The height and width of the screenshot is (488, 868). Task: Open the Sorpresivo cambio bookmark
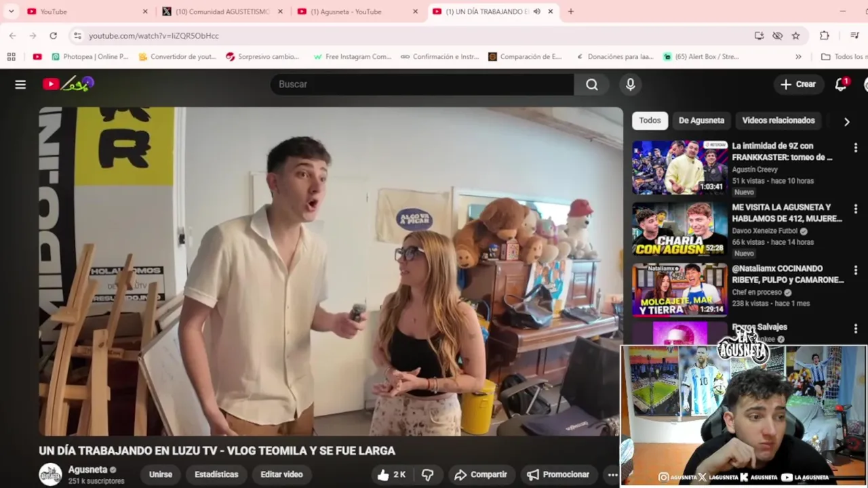(262, 56)
